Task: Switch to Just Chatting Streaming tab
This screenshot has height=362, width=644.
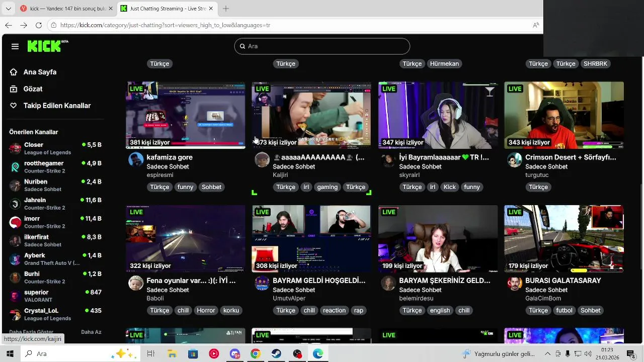Action: tap(167, 9)
